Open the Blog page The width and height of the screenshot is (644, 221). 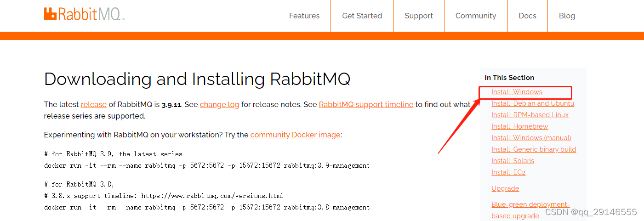567,16
